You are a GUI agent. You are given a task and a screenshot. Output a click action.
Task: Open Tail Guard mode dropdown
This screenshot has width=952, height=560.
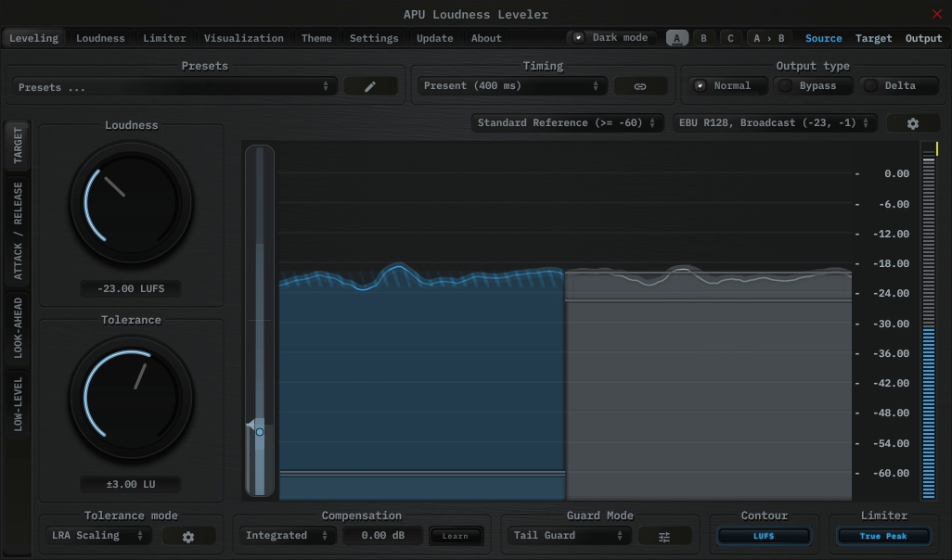point(569,536)
